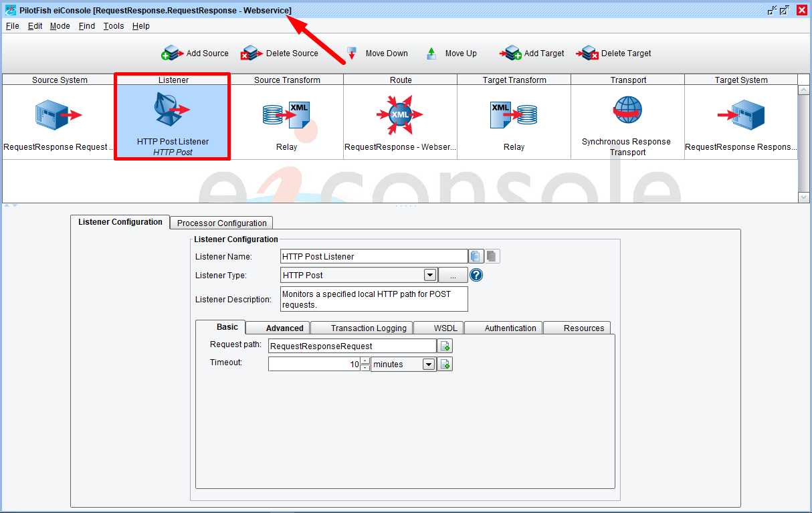812x513 pixels.
Task: Close the eiConsole window
Action: tap(801, 10)
